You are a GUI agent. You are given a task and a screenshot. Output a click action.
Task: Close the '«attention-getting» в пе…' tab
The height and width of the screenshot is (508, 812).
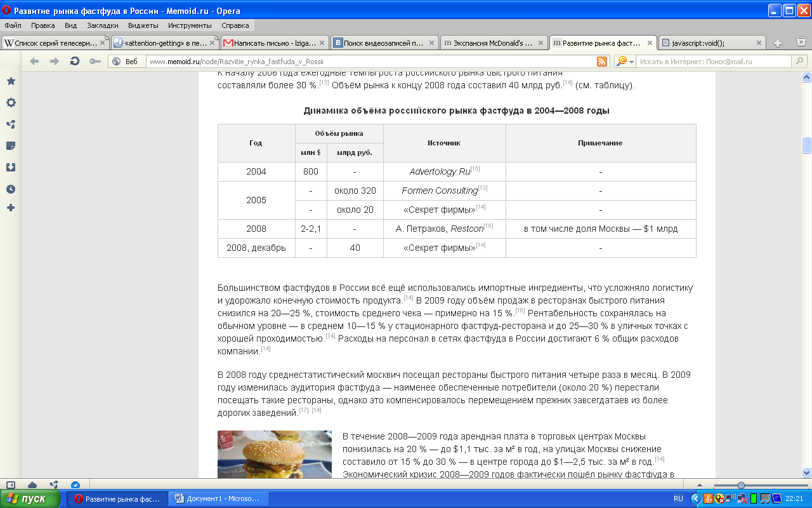pyautogui.click(x=214, y=43)
